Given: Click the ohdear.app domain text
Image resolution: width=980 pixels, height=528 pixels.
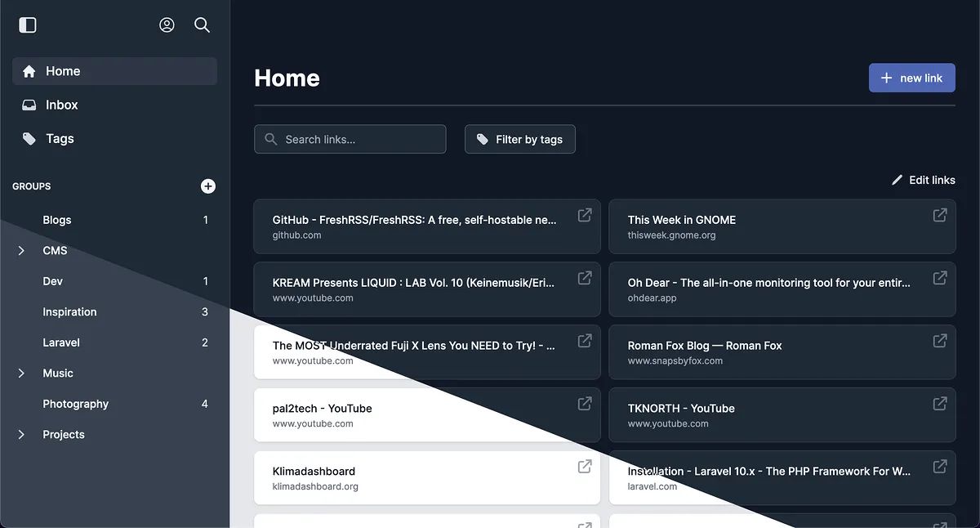Looking at the screenshot, I should 653,298.
